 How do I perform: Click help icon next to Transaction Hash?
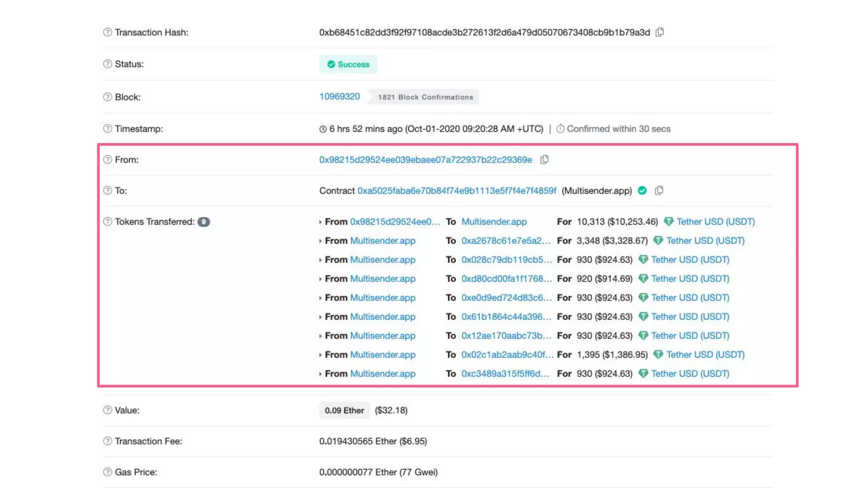point(108,32)
